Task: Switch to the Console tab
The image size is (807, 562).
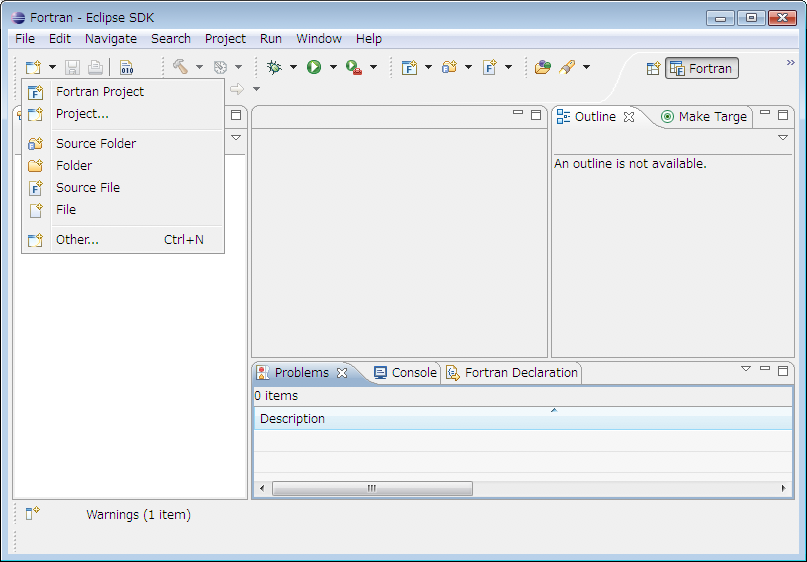Action: tap(405, 373)
